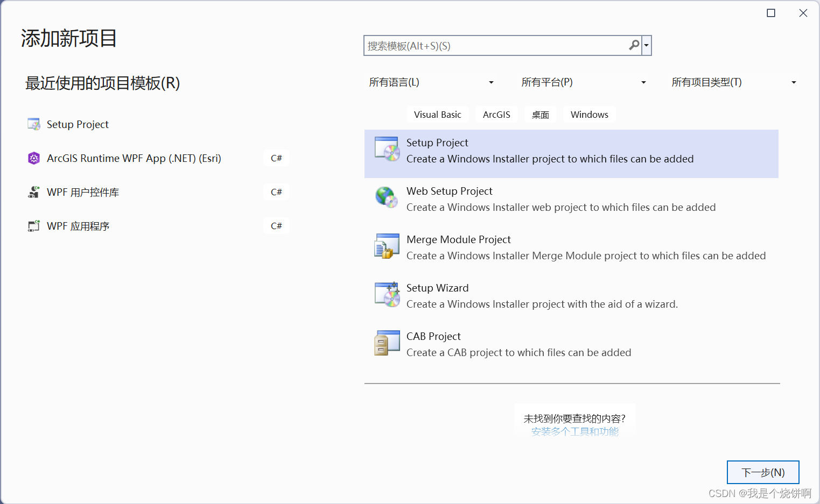The width and height of the screenshot is (820, 504).
Task: Click ArcGIS Runtime WPF App purple icon
Action: click(34, 158)
